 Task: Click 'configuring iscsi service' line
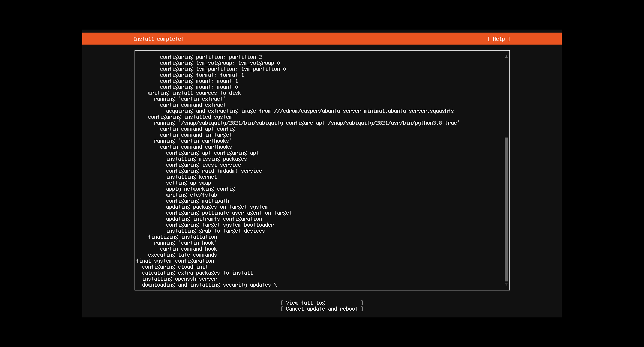click(204, 165)
